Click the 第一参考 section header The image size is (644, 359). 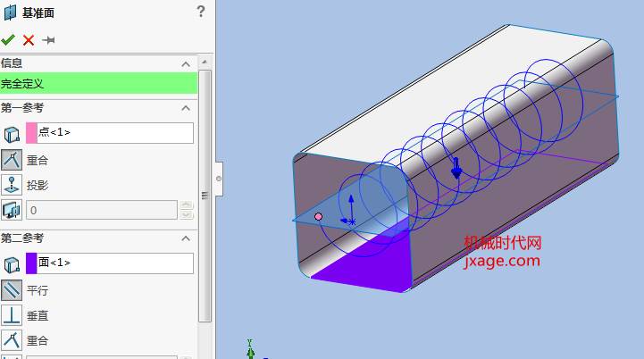[x=98, y=108]
